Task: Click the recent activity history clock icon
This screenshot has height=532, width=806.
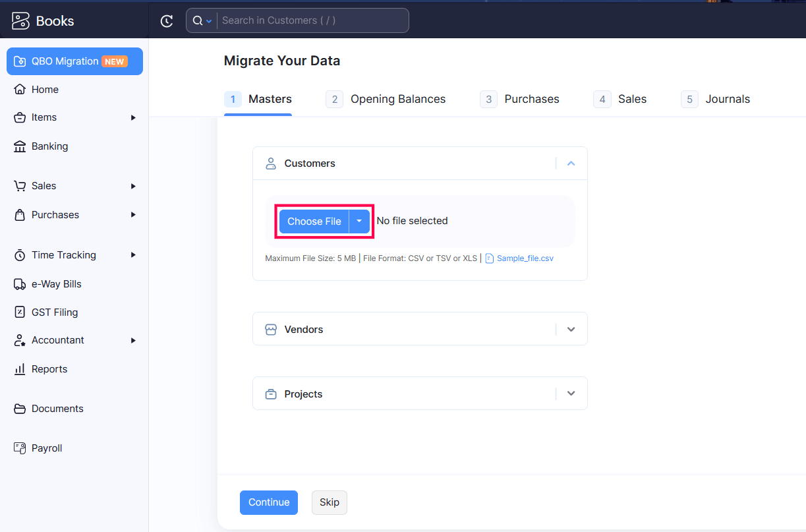Action: pos(167,21)
